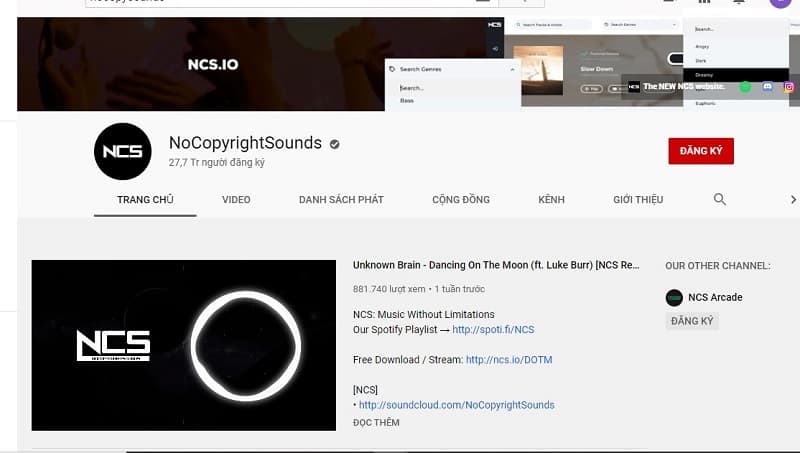Subscribe with the red ĐĂNG KÝ button
Image resolution: width=800 pixels, height=453 pixels.
tap(701, 151)
